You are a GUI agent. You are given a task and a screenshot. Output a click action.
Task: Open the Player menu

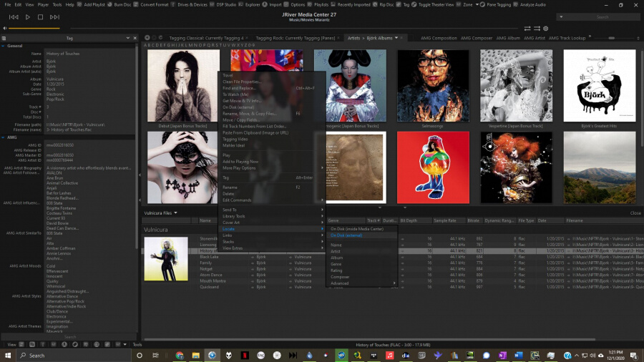(43, 4)
